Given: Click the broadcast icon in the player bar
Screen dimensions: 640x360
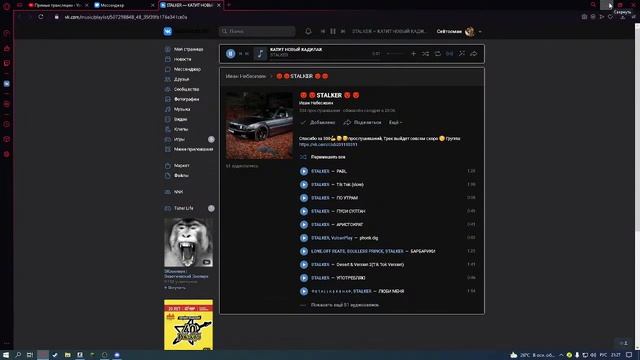Looking at the screenshot, I should pyautogui.click(x=449, y=53).
